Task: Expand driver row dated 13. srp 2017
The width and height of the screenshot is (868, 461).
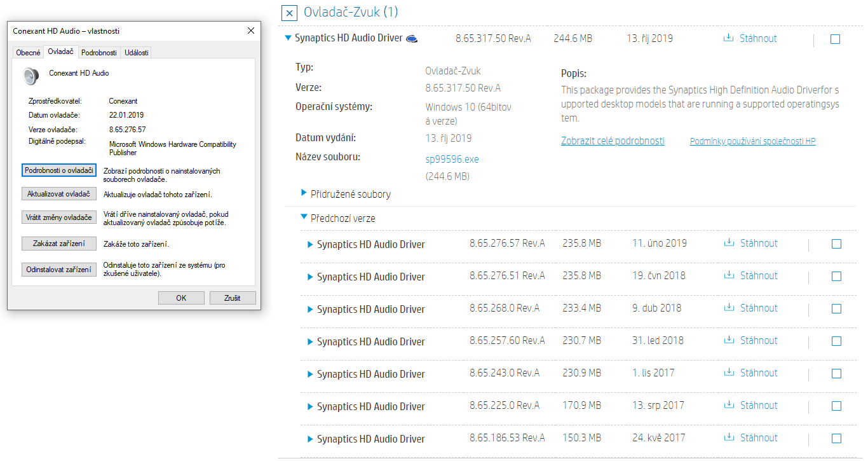Action: (x=310, y=406)
